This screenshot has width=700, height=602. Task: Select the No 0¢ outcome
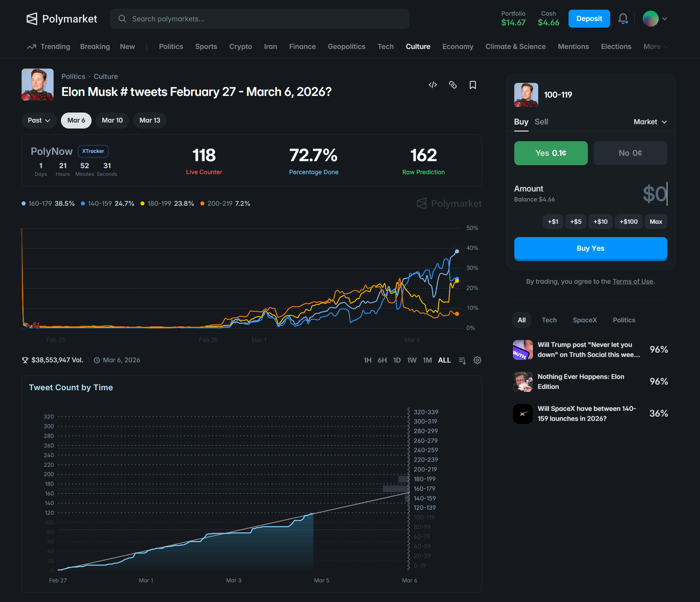pyautogui.click(x=630, y=153)
